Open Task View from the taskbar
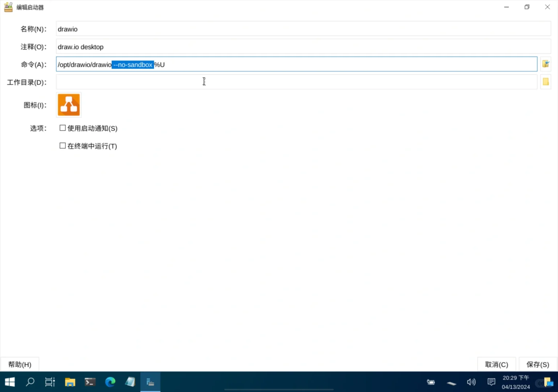 click(x=50, y=382)
